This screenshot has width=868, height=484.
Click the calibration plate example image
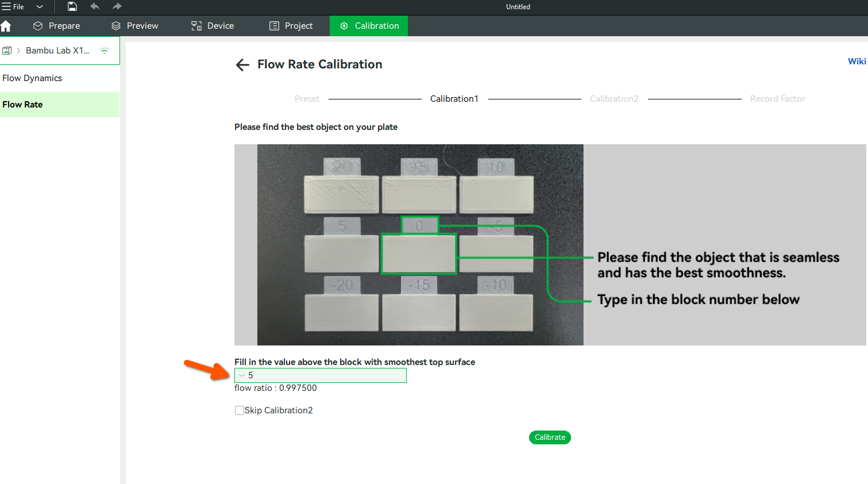(550, 245)
